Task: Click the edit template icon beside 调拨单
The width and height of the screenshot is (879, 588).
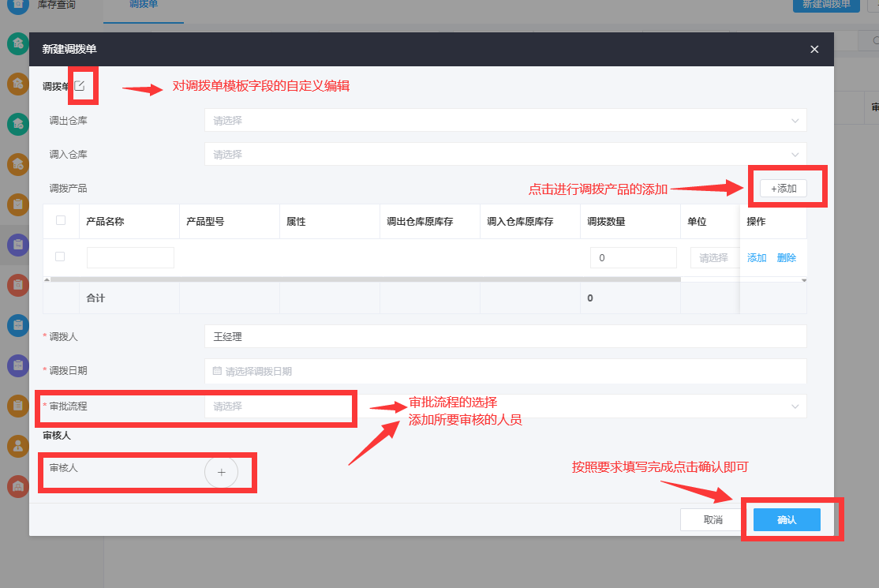Action: point(80,86)
